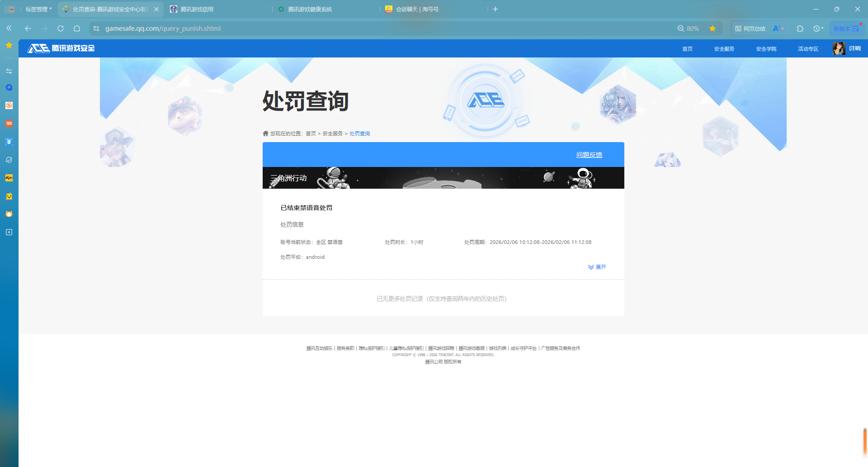868x467 pixels.
Task: Click the 新版本 menu button
Action: [x=847, y=29]
